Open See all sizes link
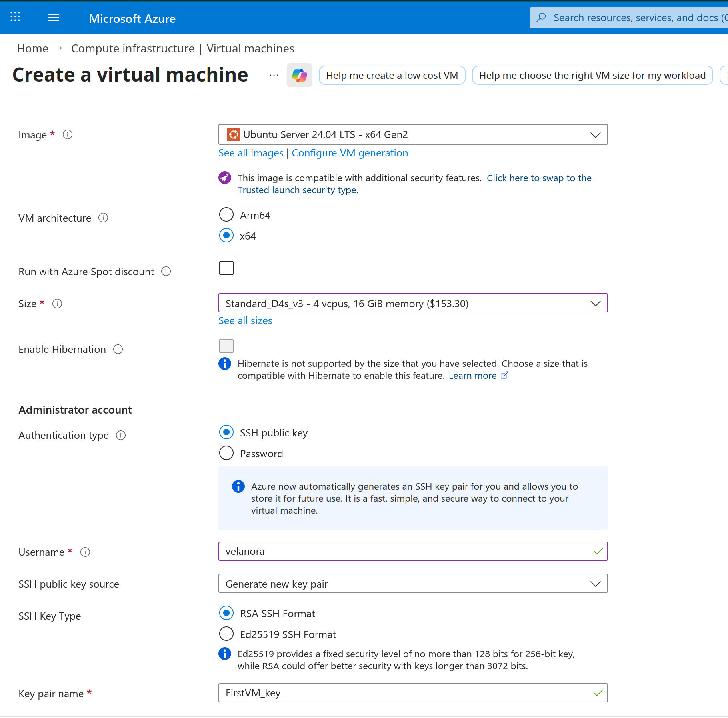This screenshot has width=728, height=718. 245,321
